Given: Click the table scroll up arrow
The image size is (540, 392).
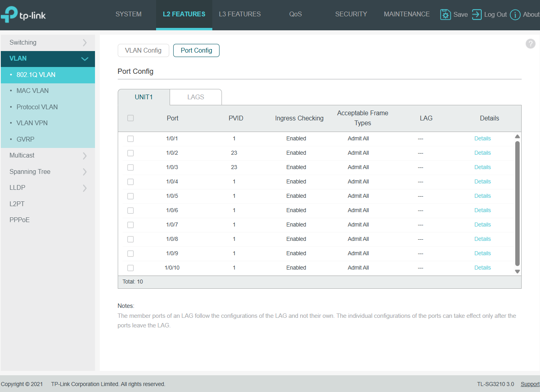Looking at the screenshot, I should click(x=517, y=136).
